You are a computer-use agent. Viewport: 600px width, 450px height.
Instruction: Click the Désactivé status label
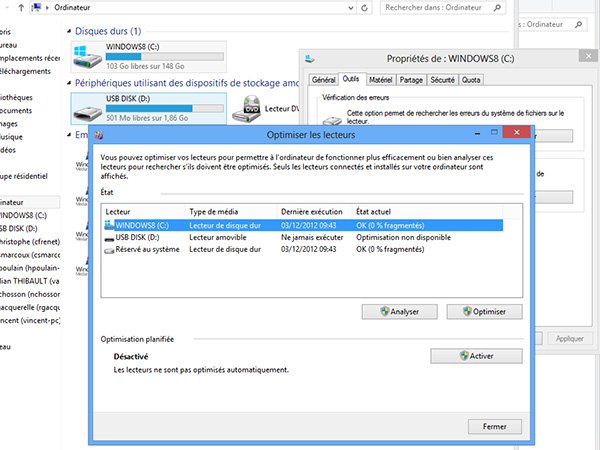point(130,357)
